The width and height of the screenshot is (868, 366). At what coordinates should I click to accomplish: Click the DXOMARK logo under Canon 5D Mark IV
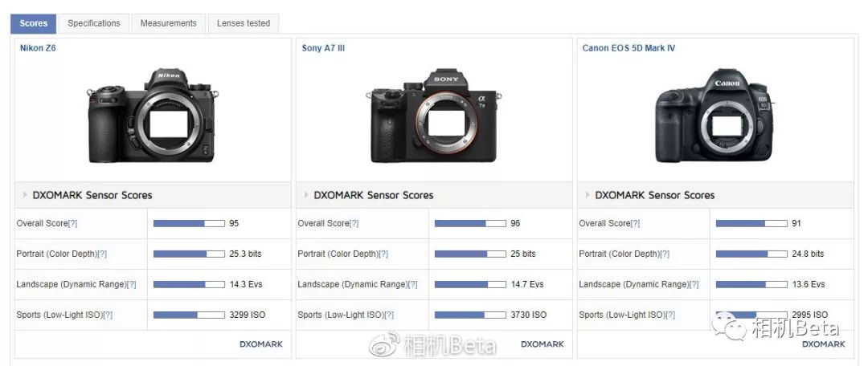[823, 344]
